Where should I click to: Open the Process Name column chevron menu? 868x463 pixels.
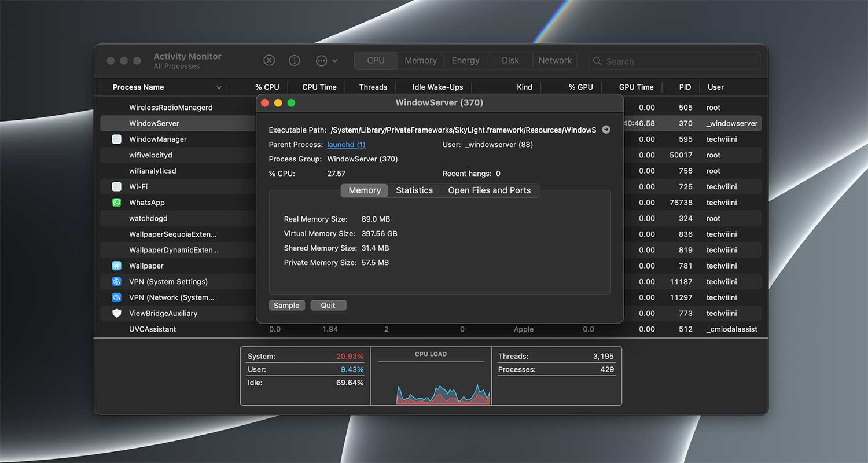(x=219, y=87)
